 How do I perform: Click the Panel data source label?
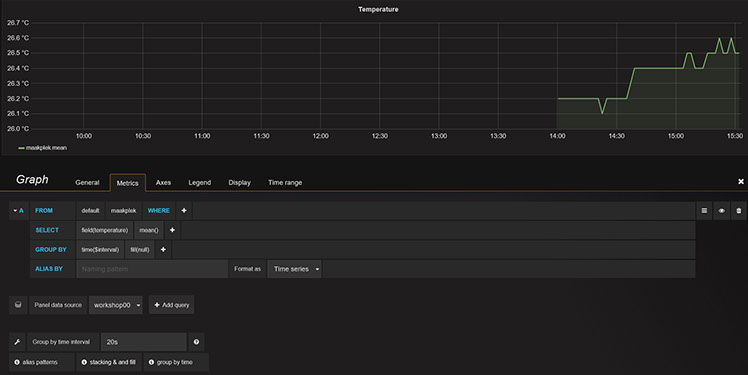tap(58, 305)
